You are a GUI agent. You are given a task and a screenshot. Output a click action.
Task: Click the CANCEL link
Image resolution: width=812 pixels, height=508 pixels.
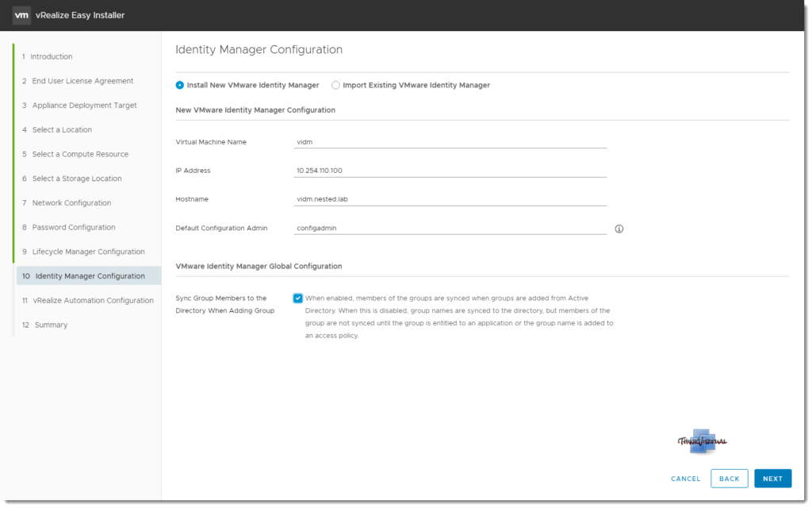click(686, 479)
